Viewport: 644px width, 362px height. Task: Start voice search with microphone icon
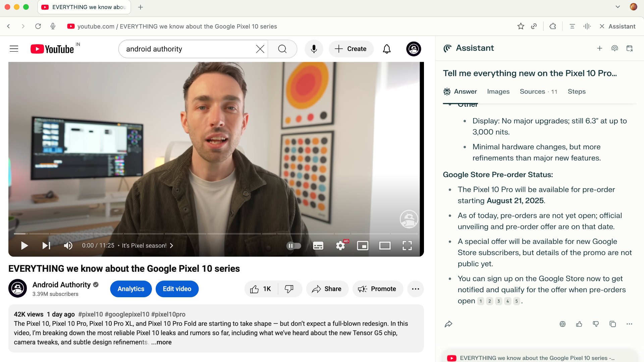tap(314, 49)
